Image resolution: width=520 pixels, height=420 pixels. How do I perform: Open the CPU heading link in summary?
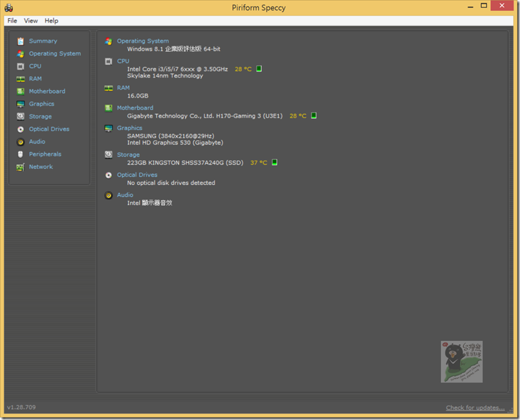pos(123,61)
